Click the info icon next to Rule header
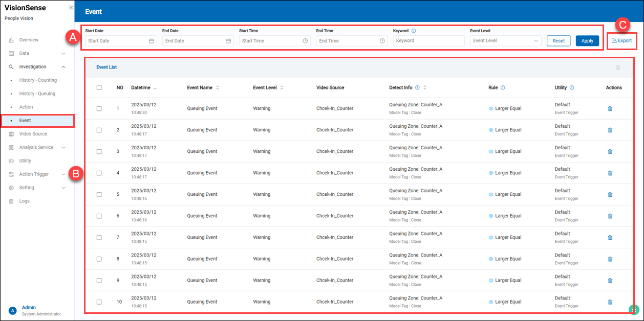The image size is (644, 321). 503,87
